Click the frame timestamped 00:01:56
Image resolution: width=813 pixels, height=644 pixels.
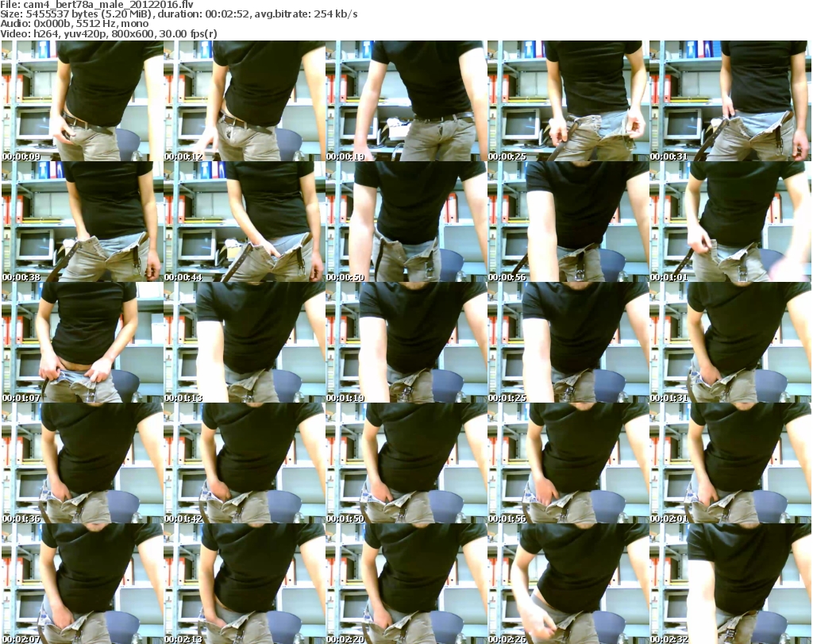point(568,463)
